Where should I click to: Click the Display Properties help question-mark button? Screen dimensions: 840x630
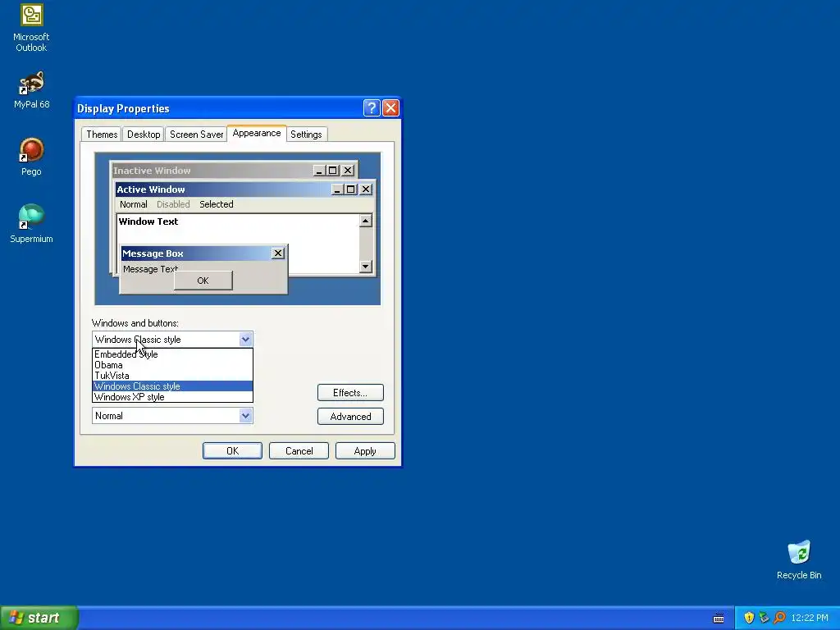372,108
